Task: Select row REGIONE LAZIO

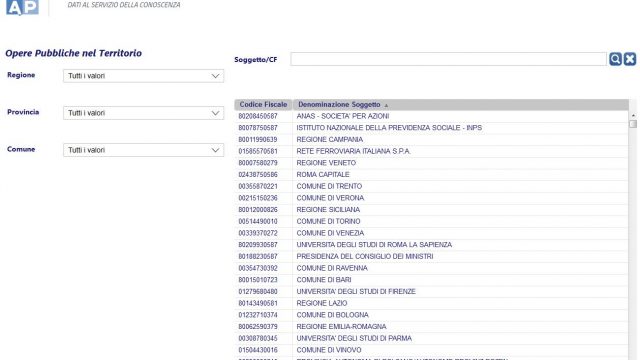Action: point(431,303)
